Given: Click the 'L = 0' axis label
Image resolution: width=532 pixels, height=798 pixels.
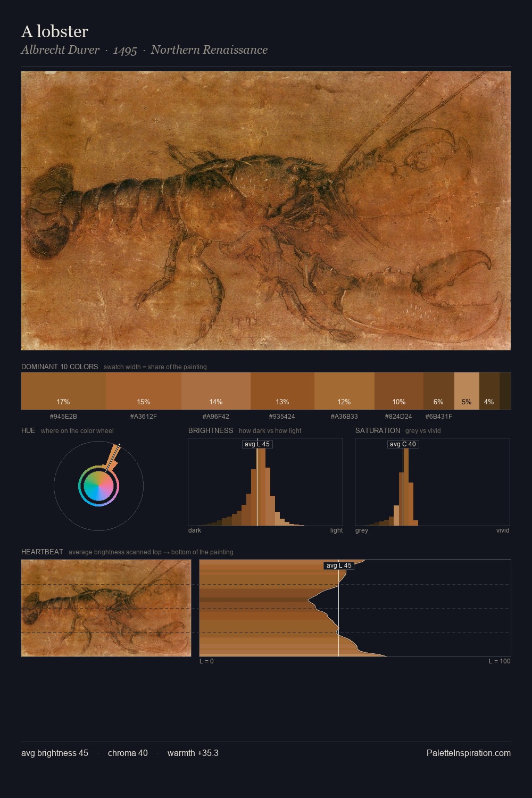Looking at the screenshot, I should pyautogui.click(x=206, y=661).
